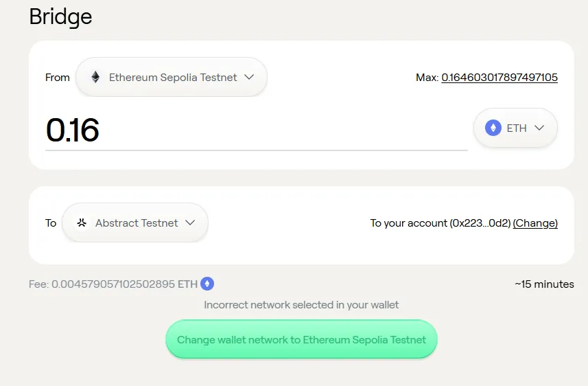Click the Fee amount text
588x386 pixels.
[x=113, y=284]
